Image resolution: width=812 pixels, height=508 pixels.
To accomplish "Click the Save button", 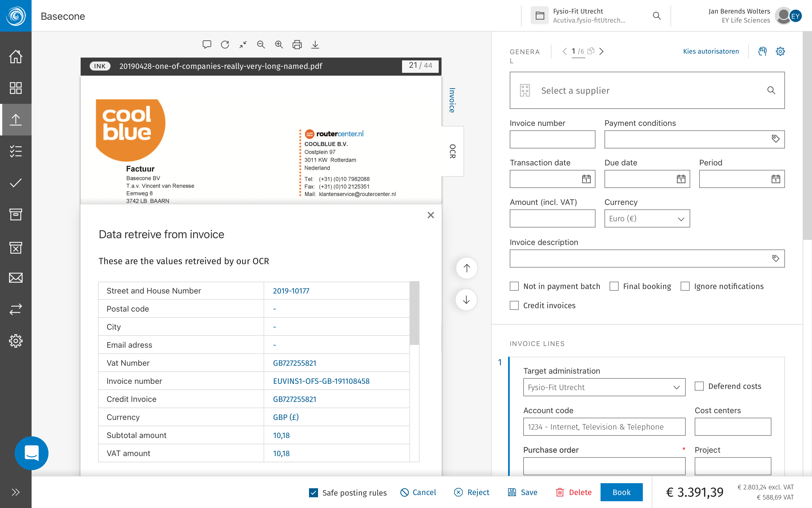I will [x=522, y=492].
